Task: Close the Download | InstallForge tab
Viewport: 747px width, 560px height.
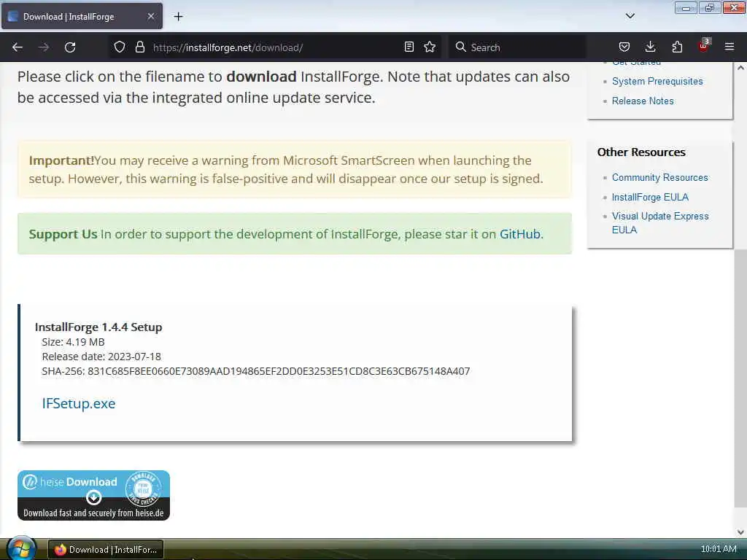Action: 150,17
